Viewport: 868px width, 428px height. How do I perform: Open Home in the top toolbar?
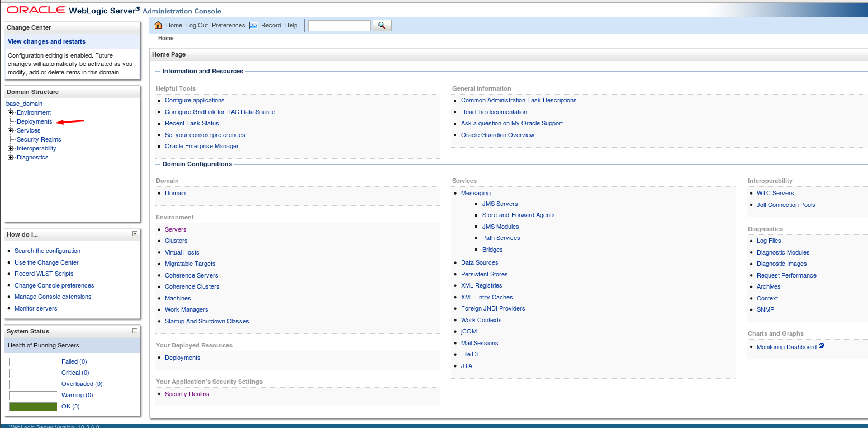174,25
